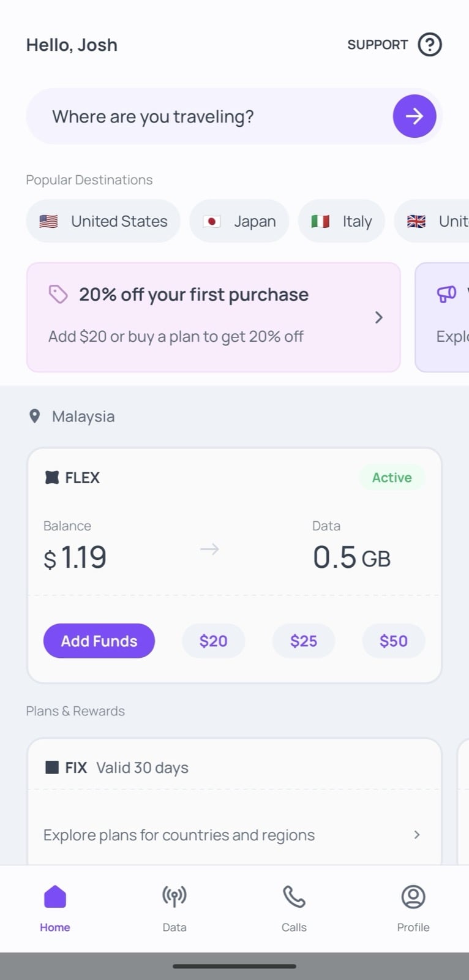Screen dimensions: 469x980
Task: Tap the balance to data arrow
Action: (x=209, y=549)
